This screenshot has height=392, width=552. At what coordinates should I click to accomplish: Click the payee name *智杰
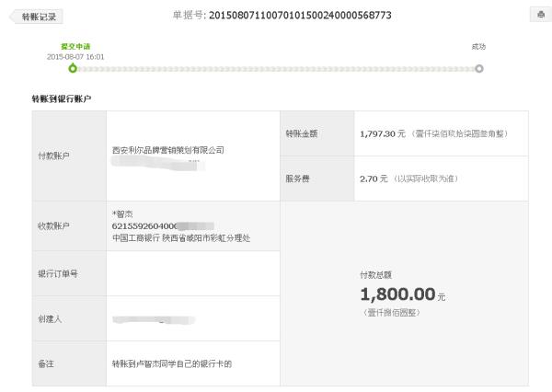point(122,213)
